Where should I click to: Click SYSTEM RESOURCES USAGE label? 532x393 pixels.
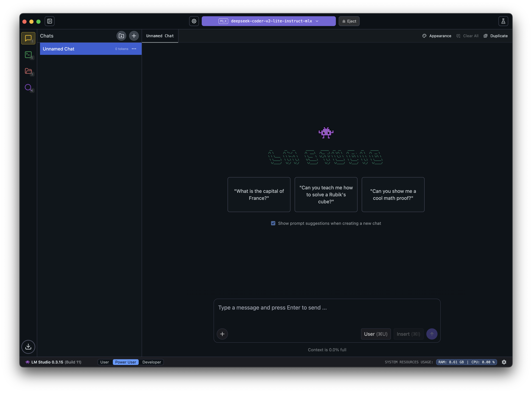click(x=409, y=362)
